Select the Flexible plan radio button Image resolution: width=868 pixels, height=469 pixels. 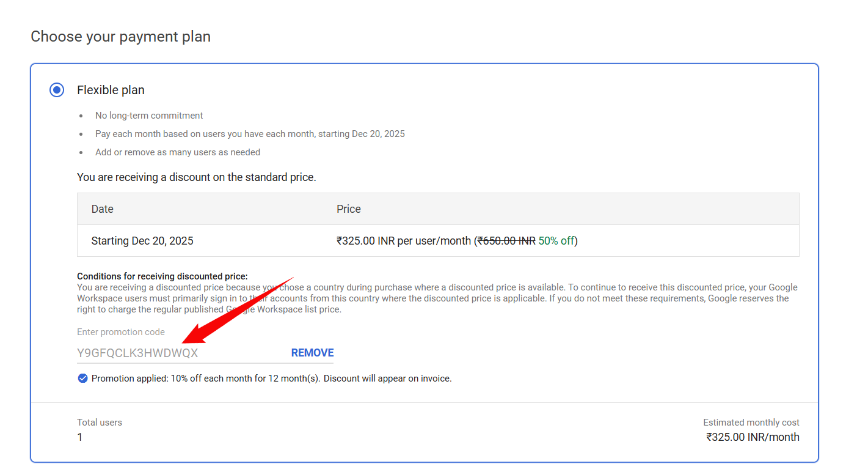(x=57, y=89)
